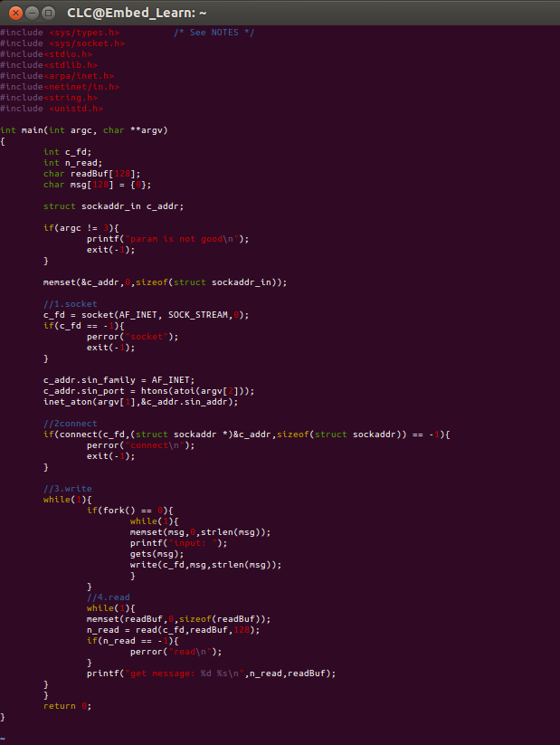Click the if(connect(c_fd,...) line
The width and height of the screenshot is (560, 745).
[x=246, y=435]
